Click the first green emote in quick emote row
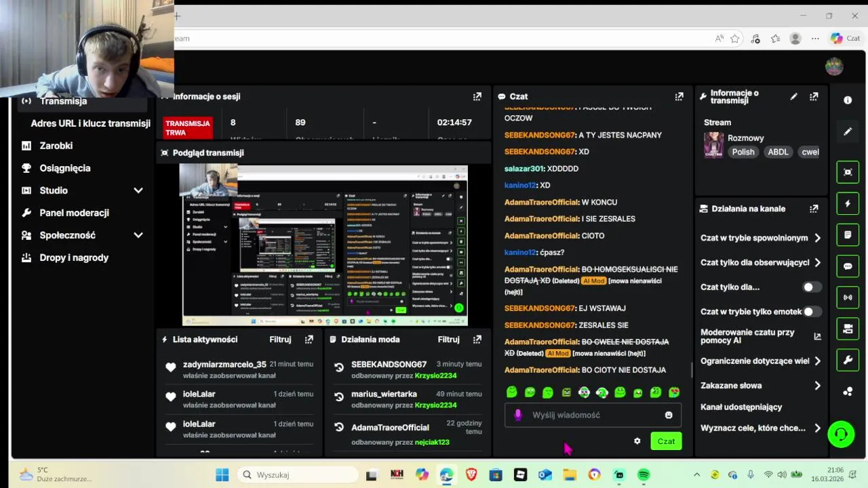868x488 pixels. (x=512, y=392)
